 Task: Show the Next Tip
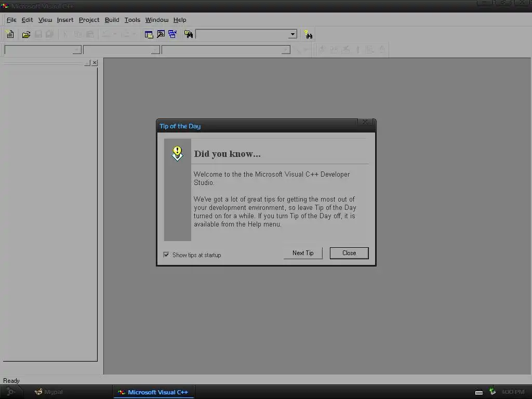point(303,253)
